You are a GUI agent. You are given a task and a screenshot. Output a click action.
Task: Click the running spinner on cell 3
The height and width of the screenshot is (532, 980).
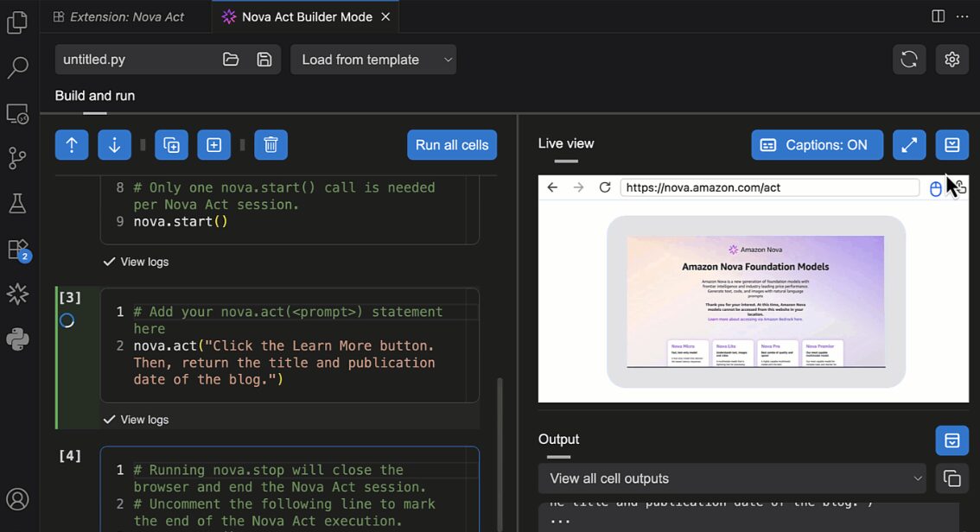tap(67, 321)
